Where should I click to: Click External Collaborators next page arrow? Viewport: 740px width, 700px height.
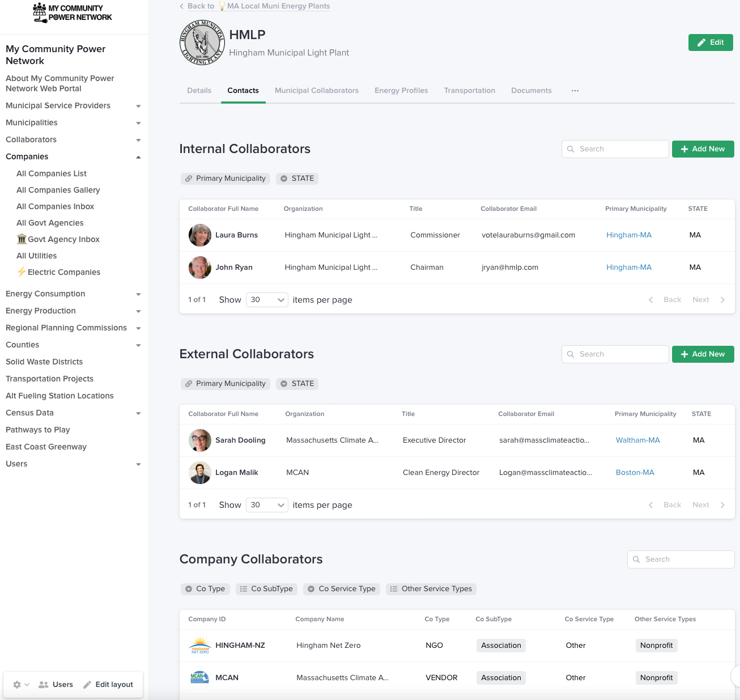pos(722,505)
